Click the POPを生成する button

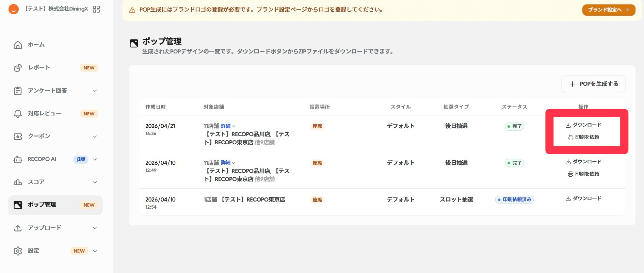tap(593, 84)
